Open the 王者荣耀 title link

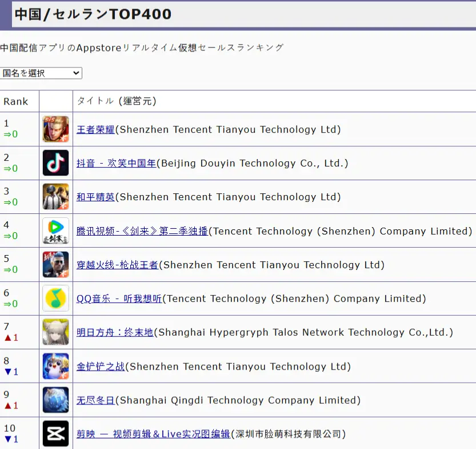point(95,130)
